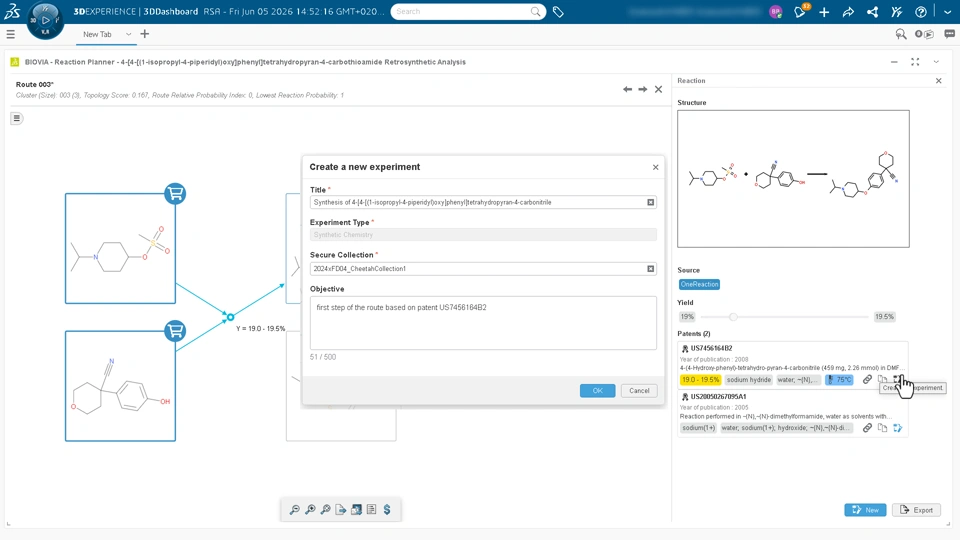Open link icon for US7456164B2
Viewport: 960px width, 540px height.
(x=868, y=380)
